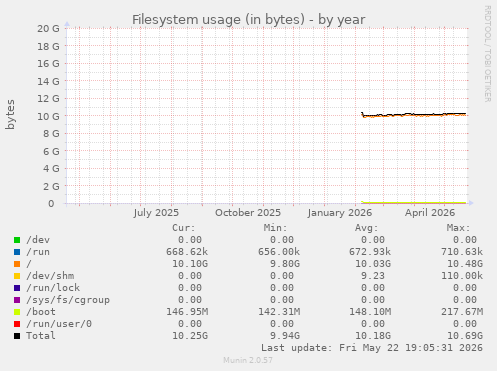Click the 10.48G maximum root value
Image resolution: width=497 pixels, height=371 pixels.
465,264
